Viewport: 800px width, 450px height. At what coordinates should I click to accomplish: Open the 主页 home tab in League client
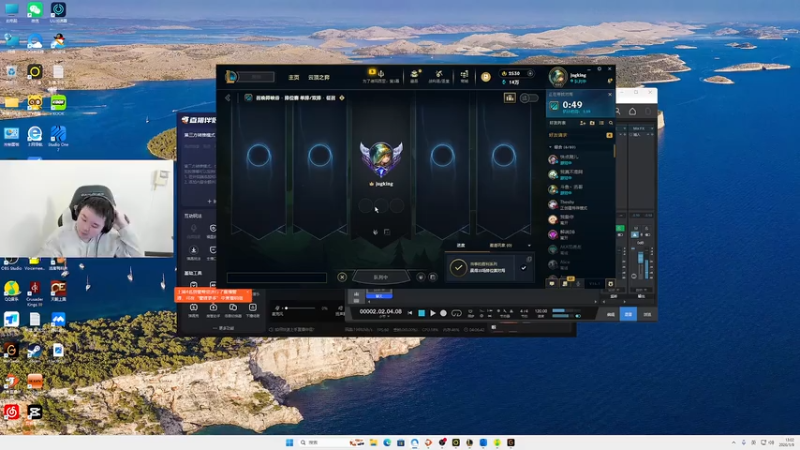[x=293, y=78]
